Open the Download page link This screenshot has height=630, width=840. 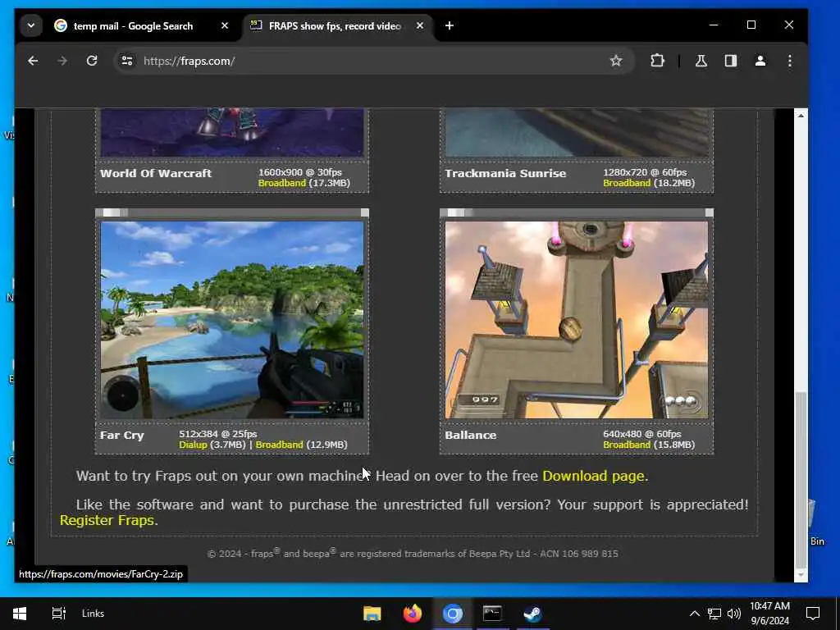(593, 476)
